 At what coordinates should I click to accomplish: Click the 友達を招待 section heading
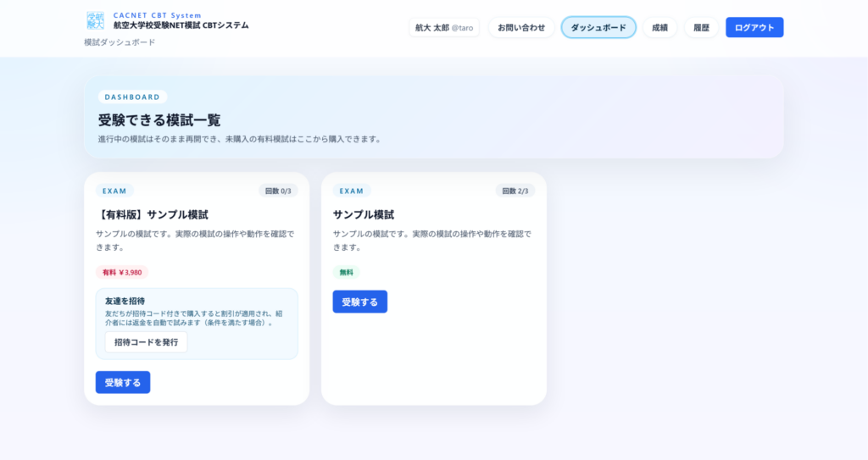click(125, 301)
